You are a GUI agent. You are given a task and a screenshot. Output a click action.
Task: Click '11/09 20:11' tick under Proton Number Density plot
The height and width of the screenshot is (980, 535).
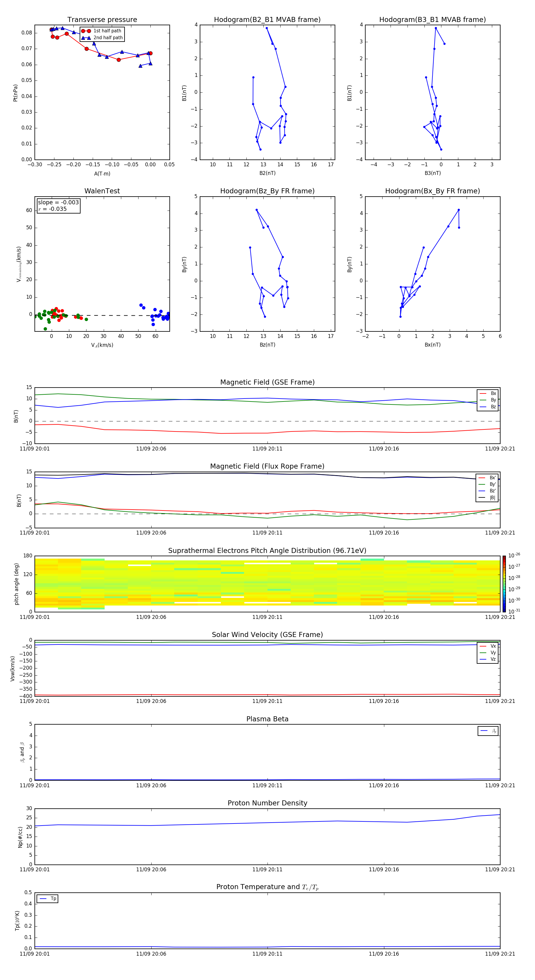(x=267, y=869)
